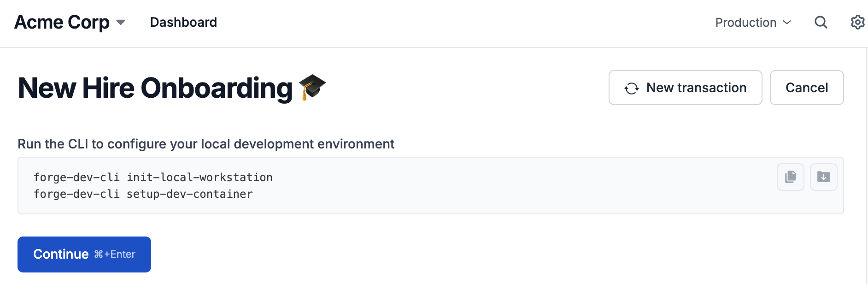The height and width of the screenshot is (284, 868).
Task: Click the magnifying glass in the header
Action: 821,22
